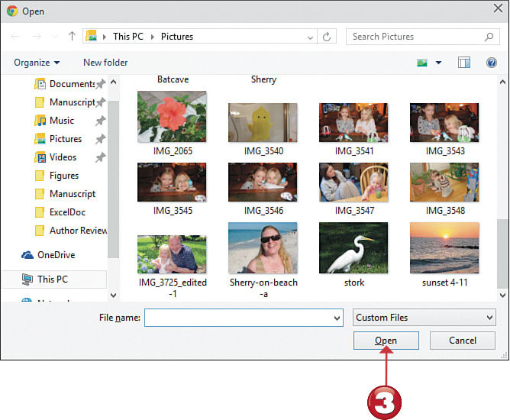Click the Search Pictures field
This screenshot has width=510, height=420.
click(x=422, y=37)
